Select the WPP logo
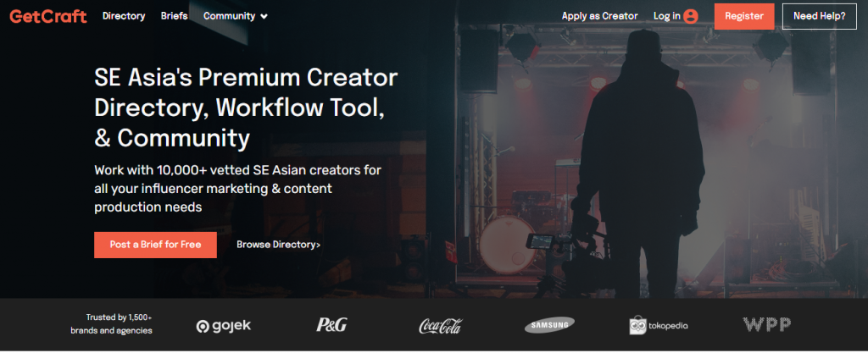 766,324
